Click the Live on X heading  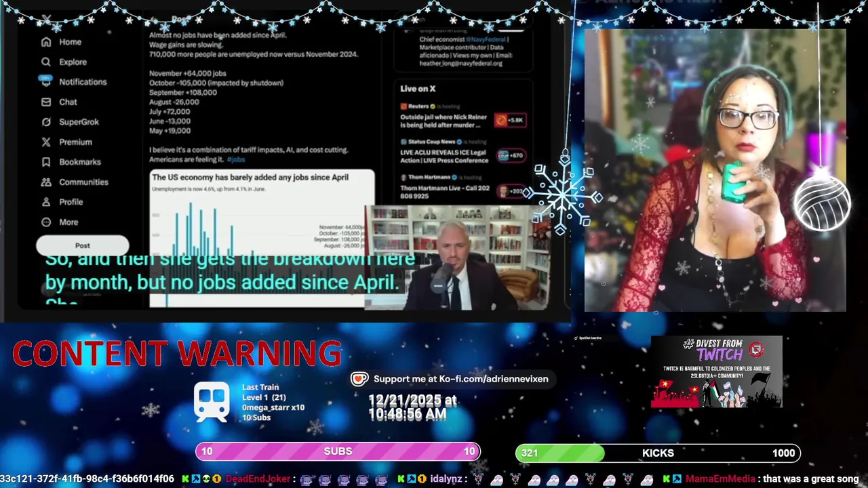[x=418, y=89]
